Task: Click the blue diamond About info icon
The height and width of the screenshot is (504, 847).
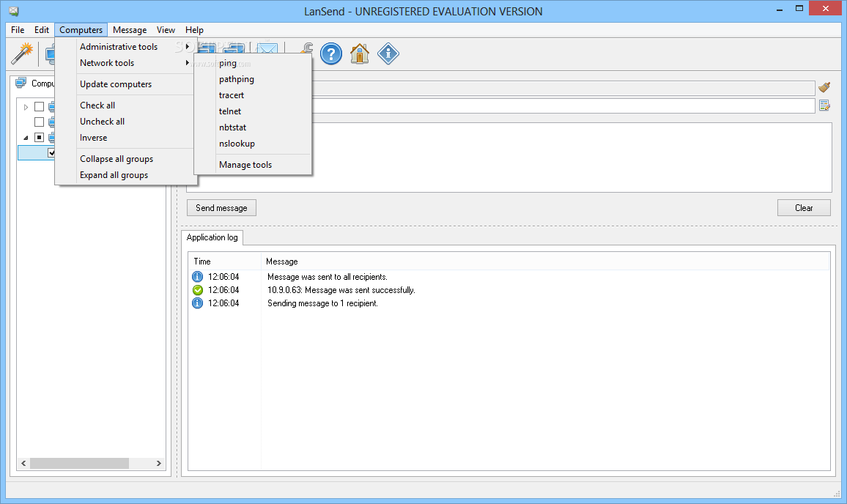Action: [388, 53]
